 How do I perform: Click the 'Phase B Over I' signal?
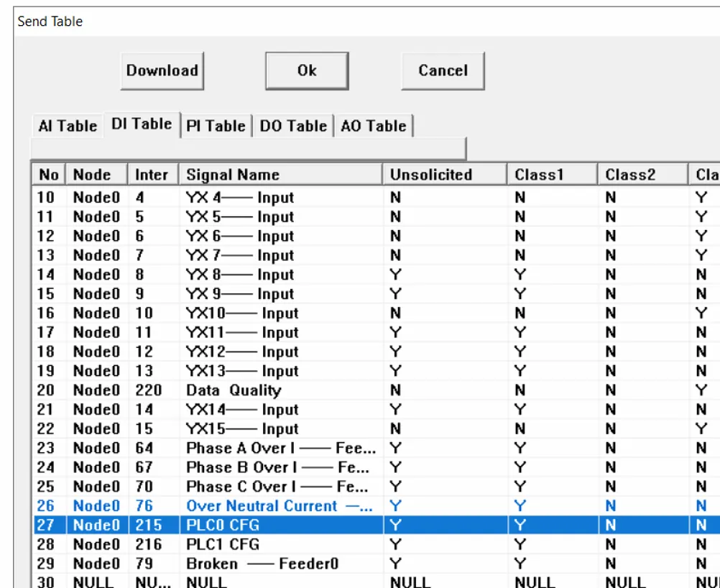point(278,468)
